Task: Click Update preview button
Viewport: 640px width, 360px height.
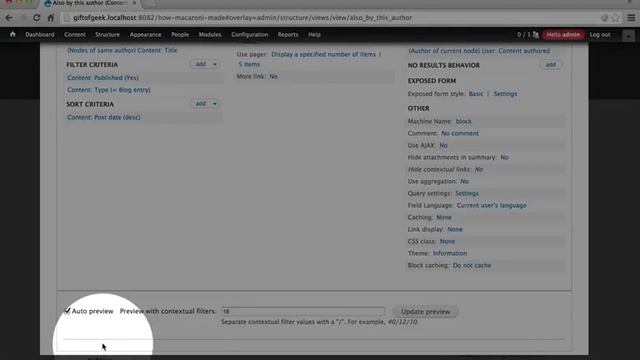Action: pos(425,311)
